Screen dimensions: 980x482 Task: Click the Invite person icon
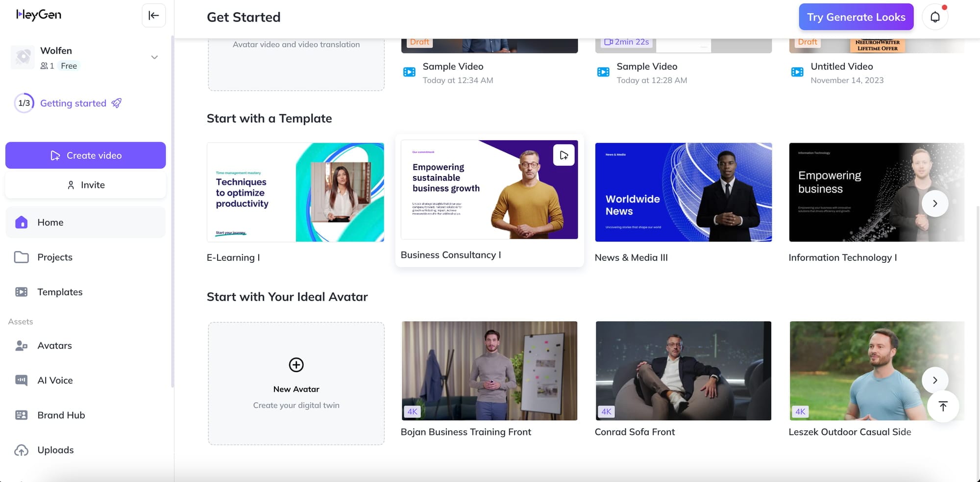71,185
